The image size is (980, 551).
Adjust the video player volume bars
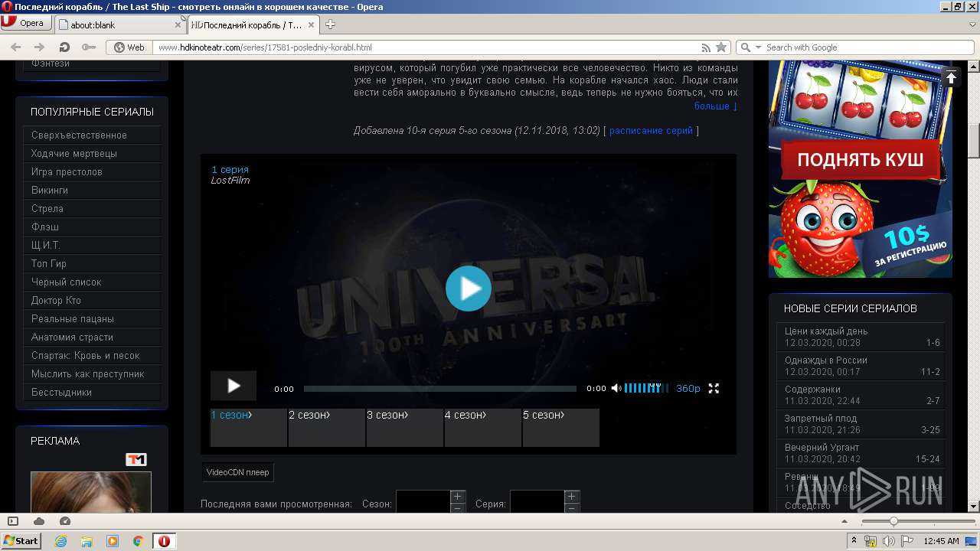coord(646,388)
